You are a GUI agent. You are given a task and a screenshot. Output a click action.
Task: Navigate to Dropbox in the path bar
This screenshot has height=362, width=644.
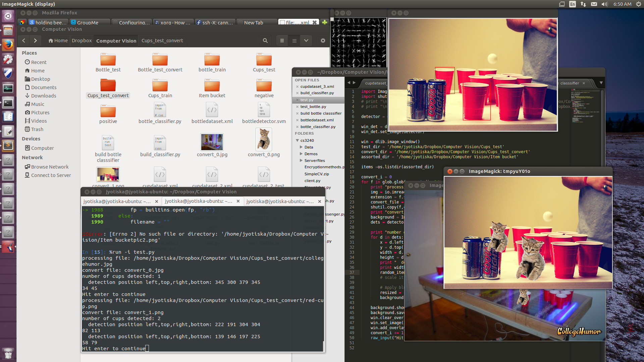(x=82, y=41)
